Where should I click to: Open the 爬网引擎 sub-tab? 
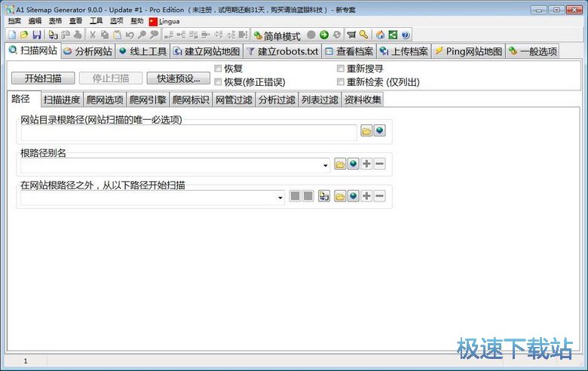click(x=148, y=100)
